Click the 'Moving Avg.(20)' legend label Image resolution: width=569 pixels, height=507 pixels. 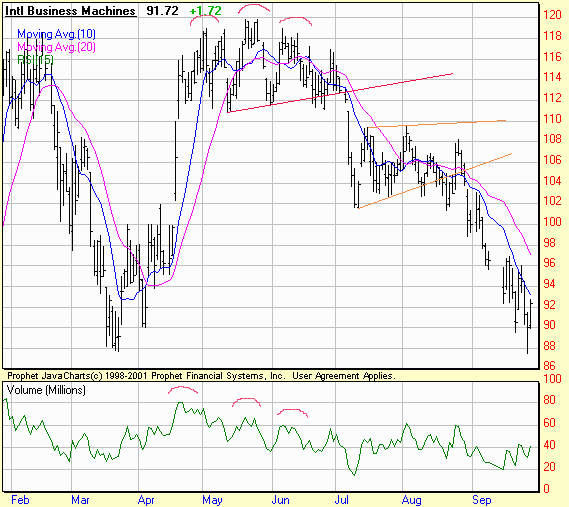pos(56,47)
